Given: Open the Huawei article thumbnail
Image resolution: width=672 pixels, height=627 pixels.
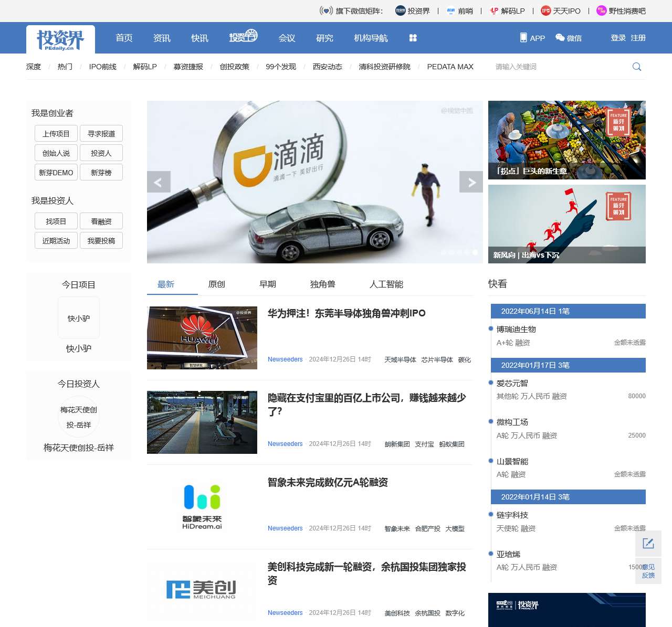Looking at the screenshot, I should click(202, 338).
